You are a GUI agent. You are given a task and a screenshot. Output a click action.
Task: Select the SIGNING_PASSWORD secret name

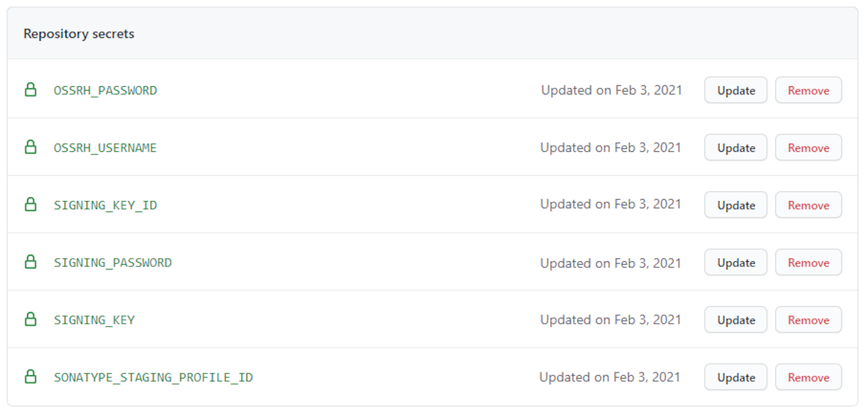coord(112,263)
